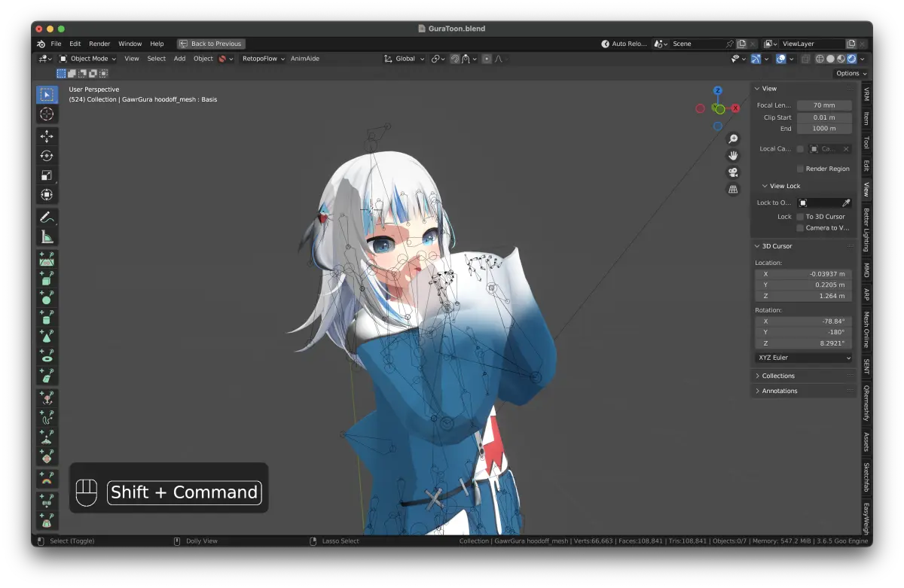Click the Auto Reload button

[x=625, y=44]
